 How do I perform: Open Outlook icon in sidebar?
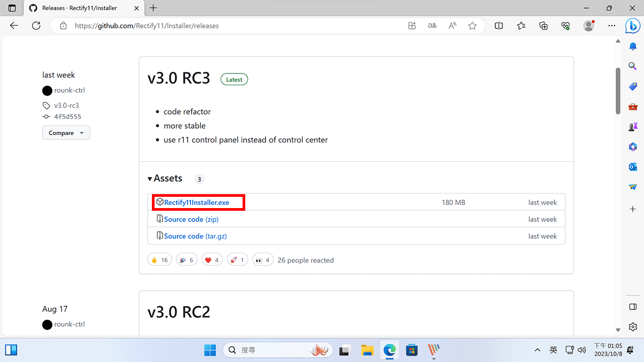632,167
